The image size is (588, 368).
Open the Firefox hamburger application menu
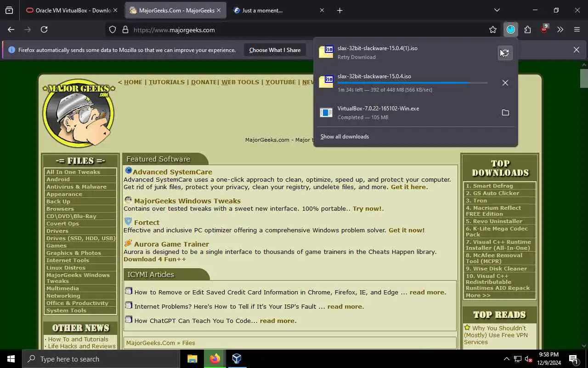pos(577,30)
